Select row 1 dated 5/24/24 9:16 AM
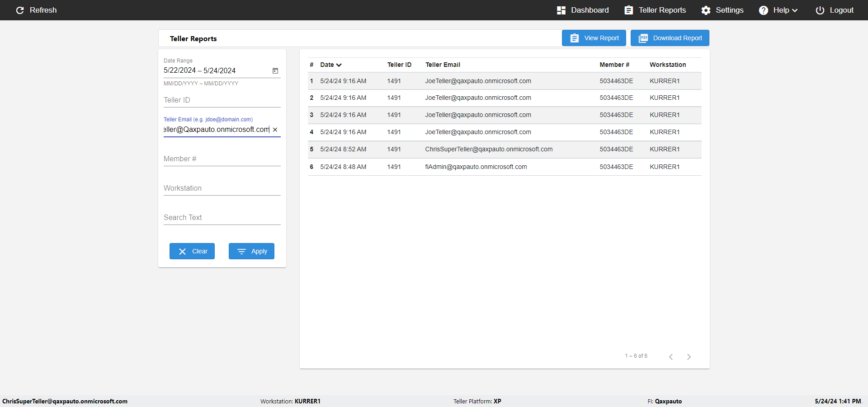868x407 pixels. tap(505, 81)
